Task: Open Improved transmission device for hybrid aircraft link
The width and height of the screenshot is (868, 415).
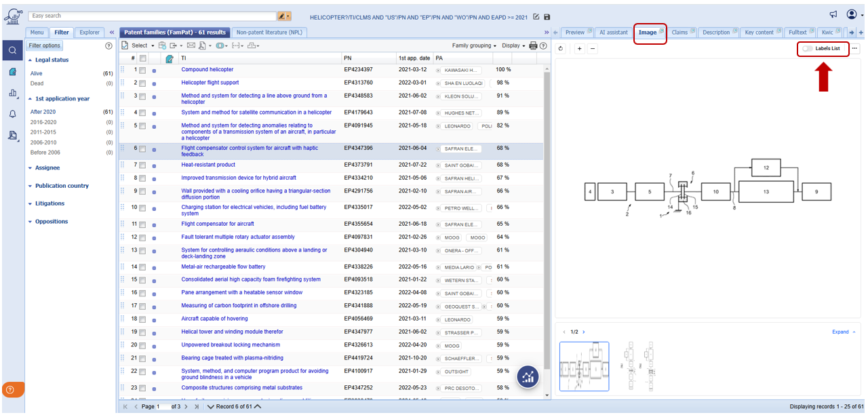Action: 239,178
